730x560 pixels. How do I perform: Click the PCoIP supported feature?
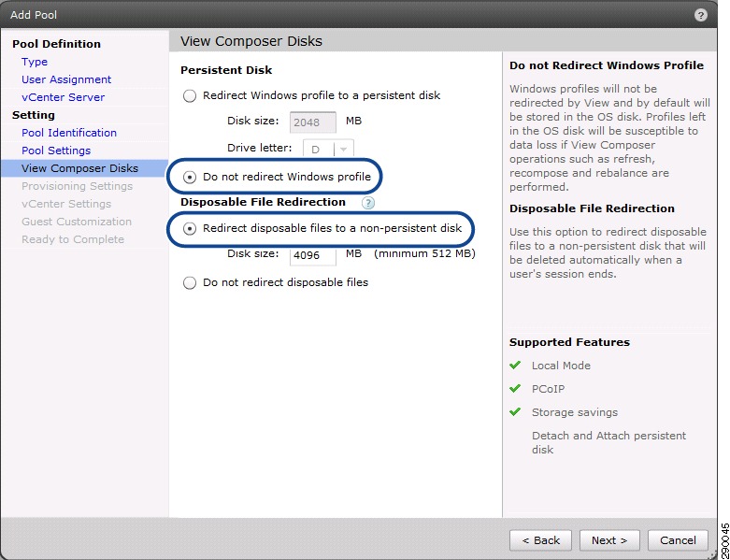(x=548, y=389)
